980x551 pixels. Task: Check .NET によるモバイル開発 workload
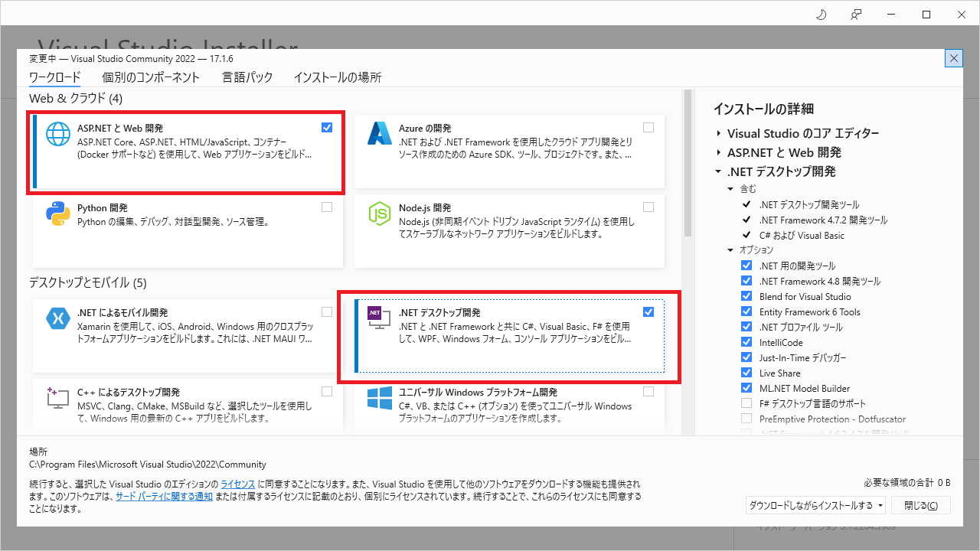point(327,311)
